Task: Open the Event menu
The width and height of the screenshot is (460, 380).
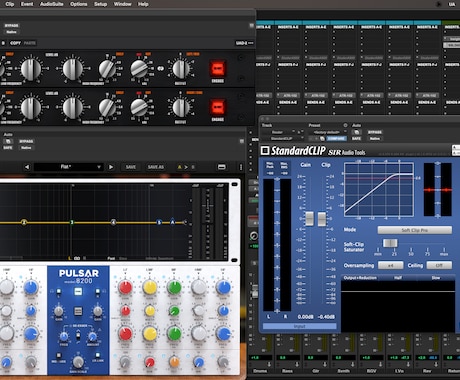Action: pyautogui.click(x=27, y=4)
